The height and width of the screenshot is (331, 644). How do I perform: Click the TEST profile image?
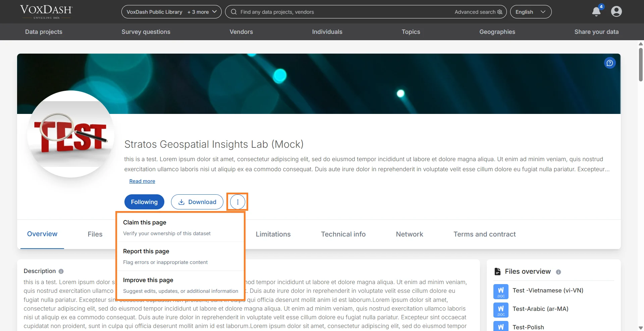(x=71, y=134)
